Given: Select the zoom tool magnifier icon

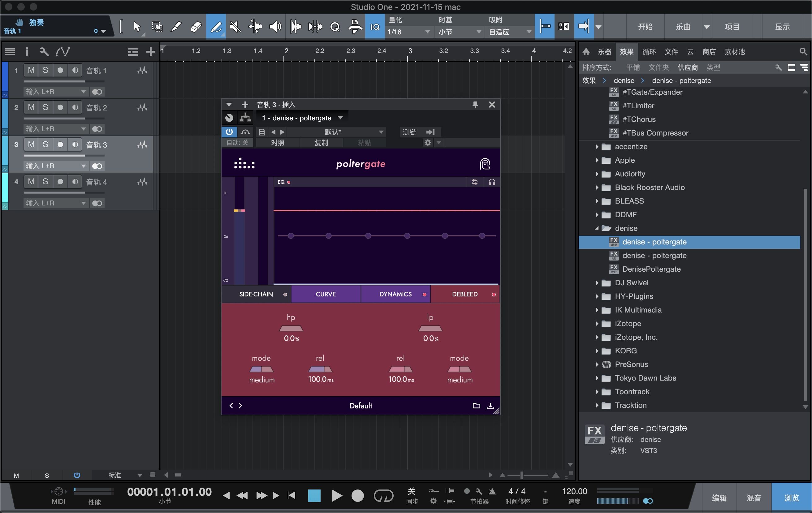Looking at the screenshot, I should click(335, 26).
